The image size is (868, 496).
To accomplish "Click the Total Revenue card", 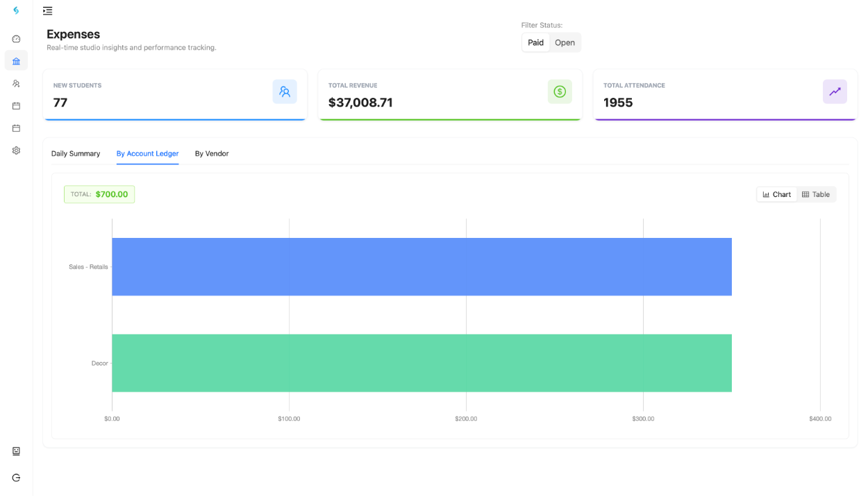I will coord(450,94).
